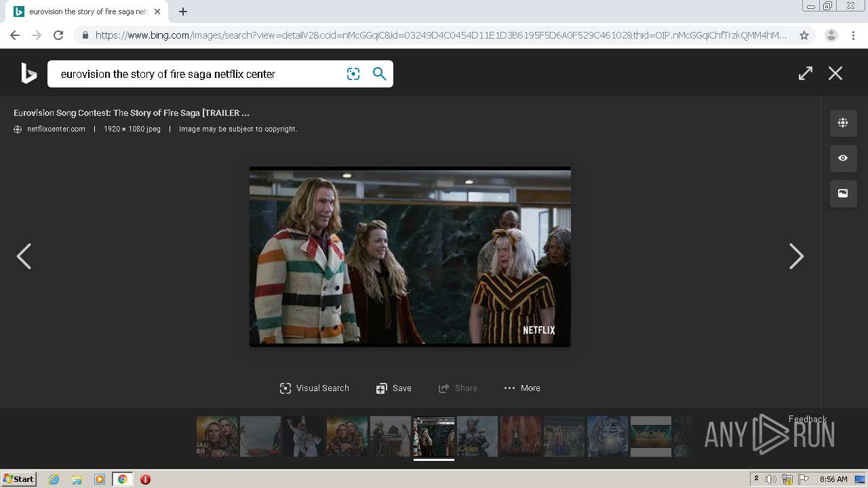This screenshot has width=868, height=488.
Task: Select second filmstrip thumbnail with boat scene
Action: tap(260, 436)
